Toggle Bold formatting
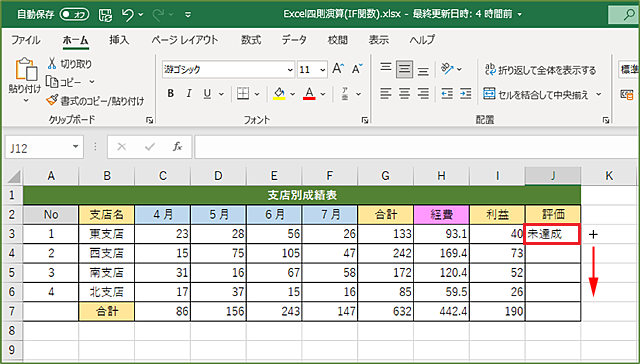Screen dimensions: 640x364 click(171, 94)
